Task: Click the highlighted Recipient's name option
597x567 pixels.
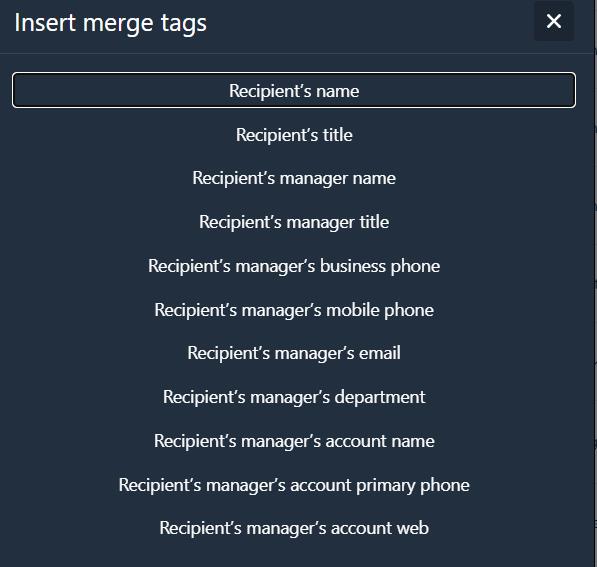Action: [x=294, y=90]
